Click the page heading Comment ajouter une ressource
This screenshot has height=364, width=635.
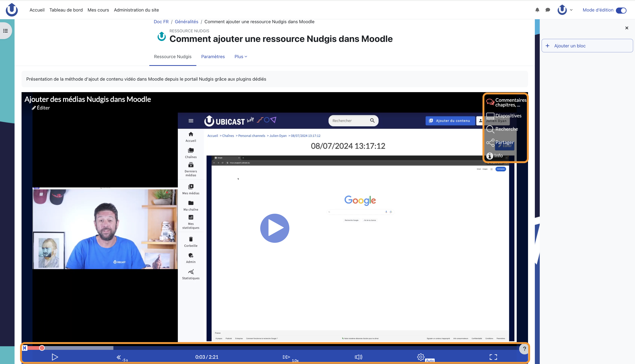[x=281, y=39]
